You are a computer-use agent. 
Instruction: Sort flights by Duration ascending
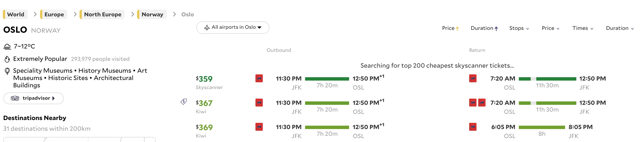pyautogui.click(x=484, y=28)
